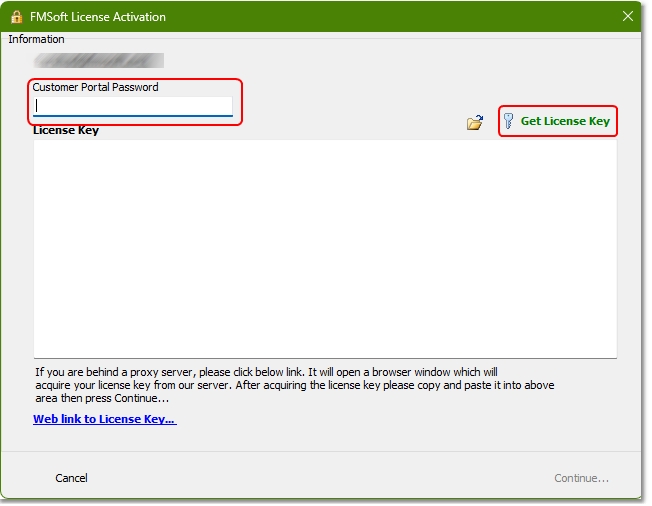Click the Customer Portal Password label
Image resolution: width=652 pixels, height=506 pixels.
[95, 87]
